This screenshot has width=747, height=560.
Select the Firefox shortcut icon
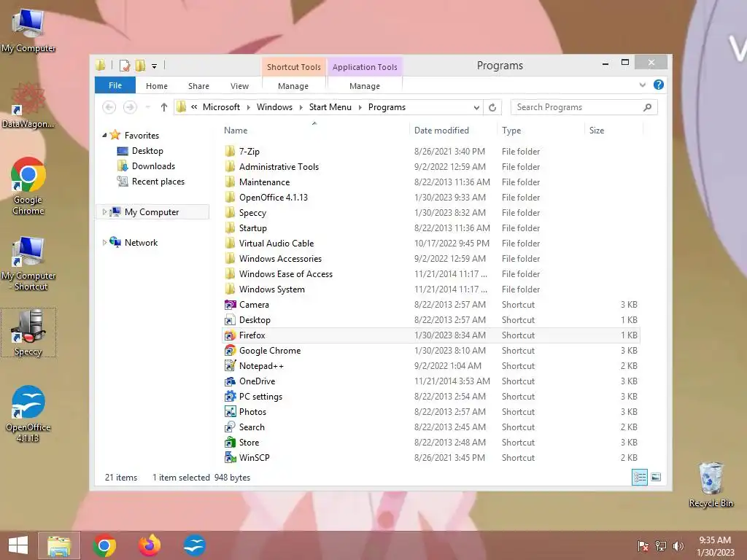(x=230, y=335)
